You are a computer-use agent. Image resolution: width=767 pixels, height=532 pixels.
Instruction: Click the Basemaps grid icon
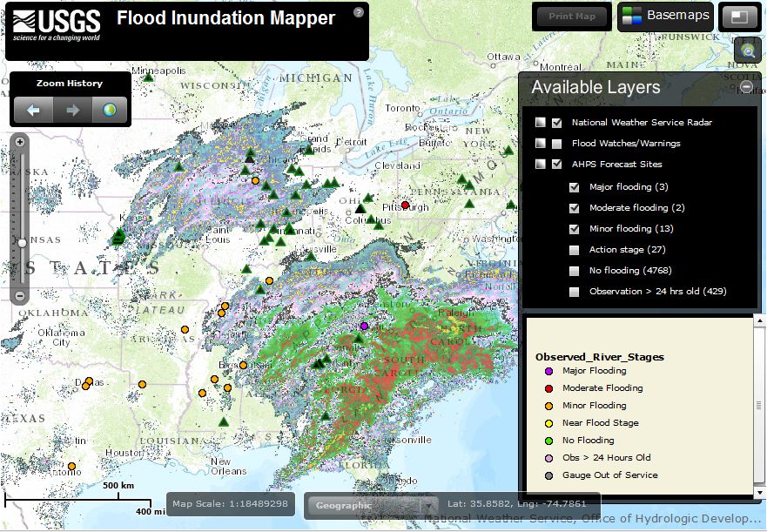click(x=631, y=16)
